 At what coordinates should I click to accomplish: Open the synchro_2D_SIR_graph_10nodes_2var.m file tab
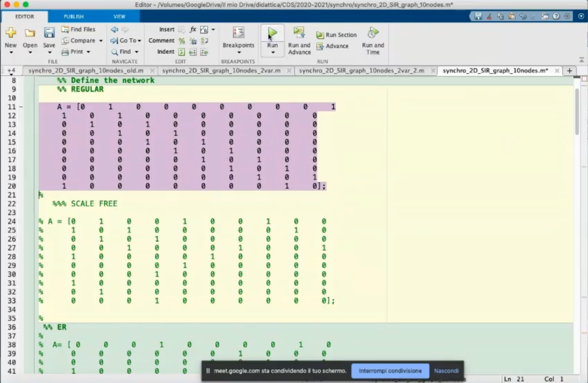point(221,71)
